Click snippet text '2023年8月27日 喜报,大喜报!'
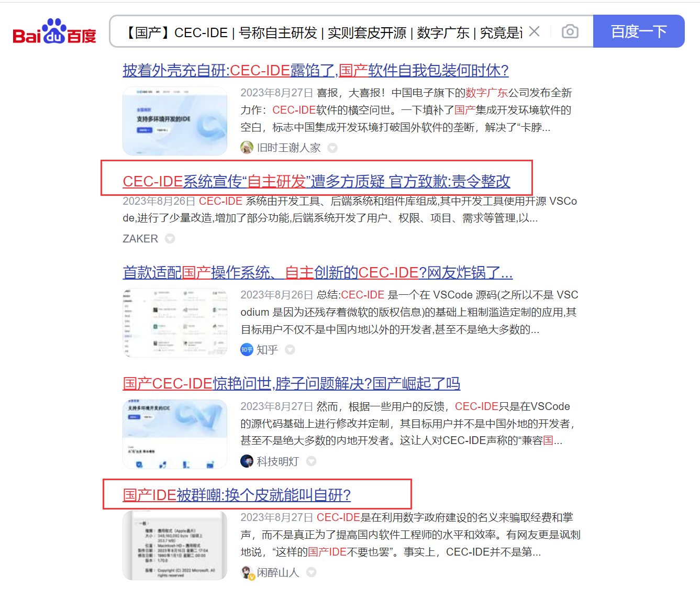The height and width of the screenshot is (598, 700). coord(406,110)
